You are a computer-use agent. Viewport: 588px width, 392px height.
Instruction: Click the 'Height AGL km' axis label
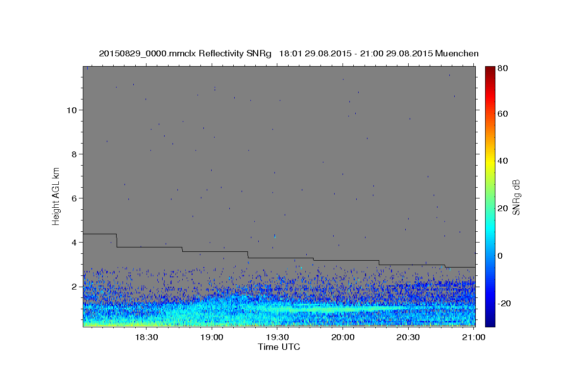point(56,196)
